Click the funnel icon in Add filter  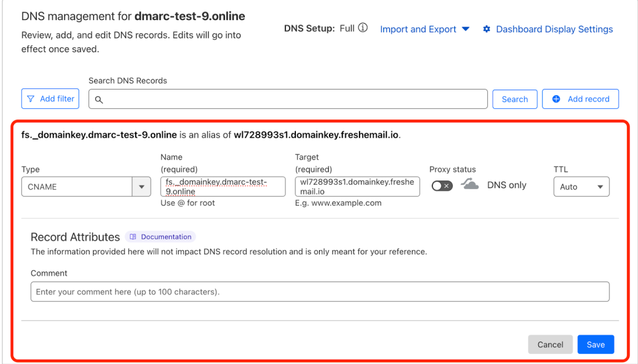[x=31, y=99]
